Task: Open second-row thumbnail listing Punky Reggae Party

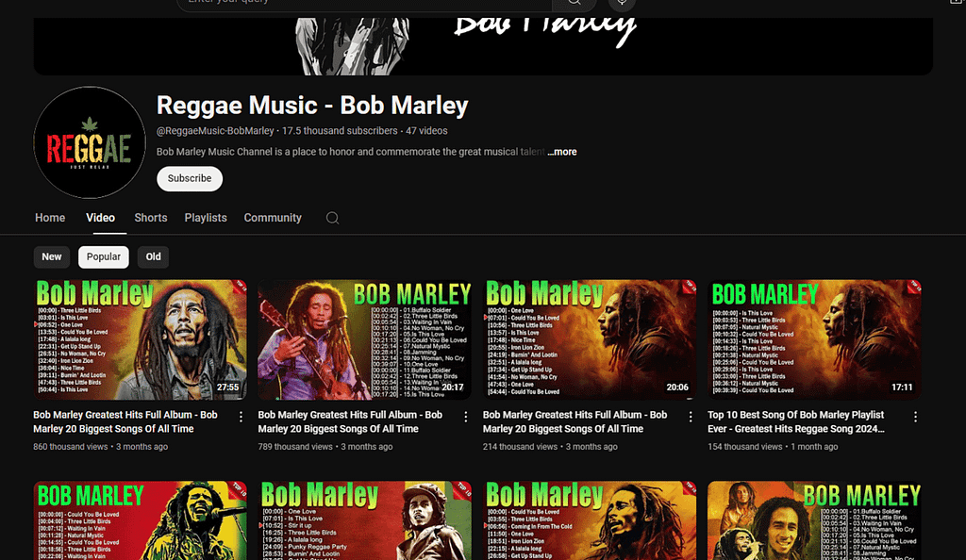Action: 365,520
